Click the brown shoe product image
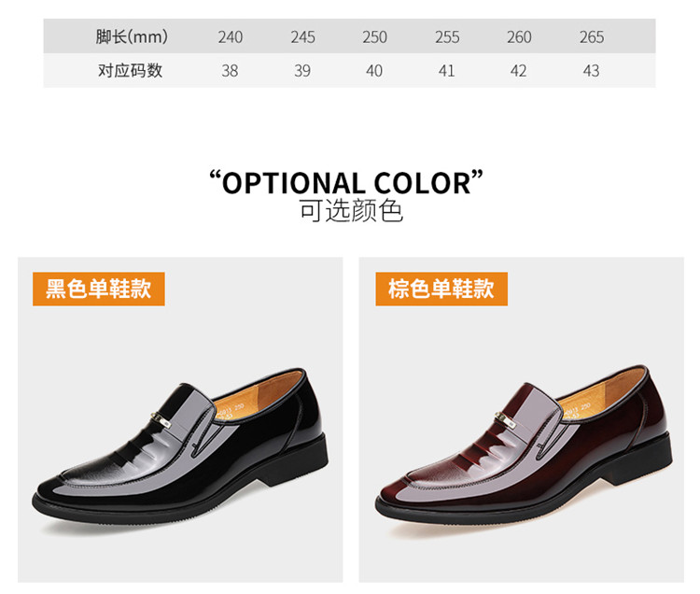The height and width of the screenshot is (594, 700). pyautogui.click(x=522, y=419)
